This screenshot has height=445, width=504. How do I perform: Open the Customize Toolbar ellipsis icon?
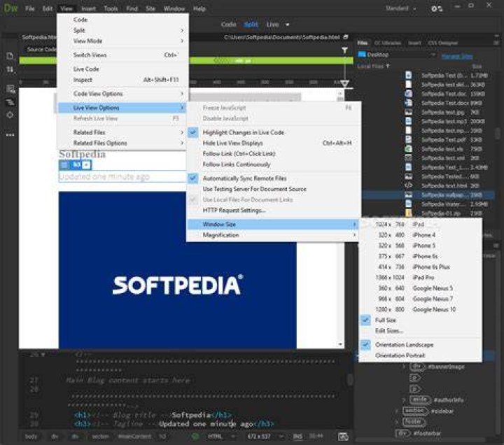pyautogui.click(x=10, y=134)
